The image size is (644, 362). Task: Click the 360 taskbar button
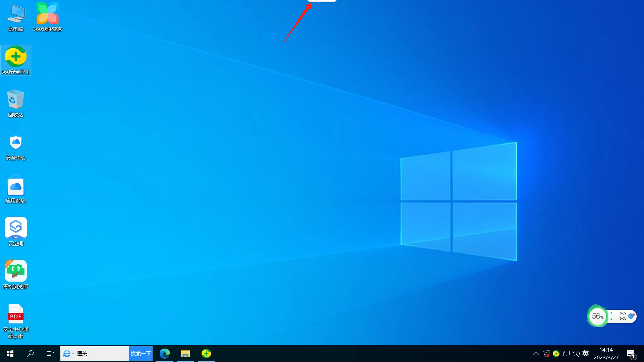(x=206, y=354)
